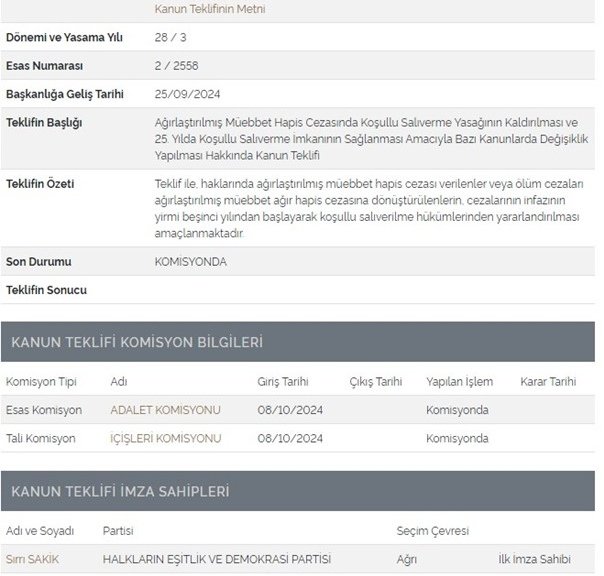The image size is (604, 576).
Task: Select the Seçim Çevresi column header
Action: (433, 531)
